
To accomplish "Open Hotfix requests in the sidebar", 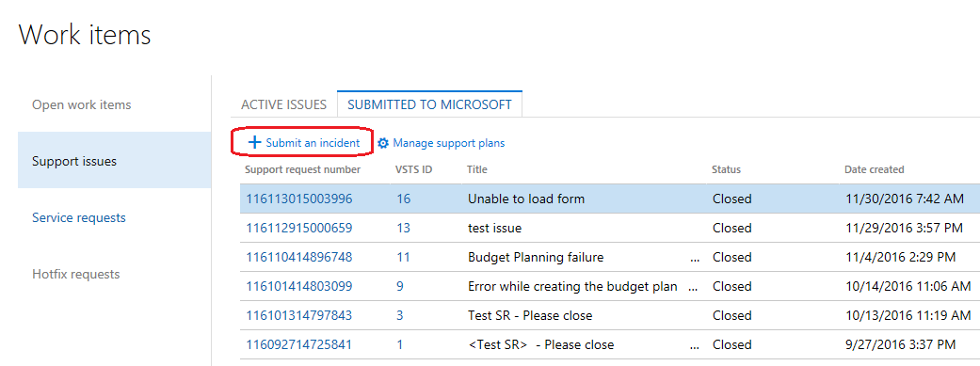I will 75,274.
